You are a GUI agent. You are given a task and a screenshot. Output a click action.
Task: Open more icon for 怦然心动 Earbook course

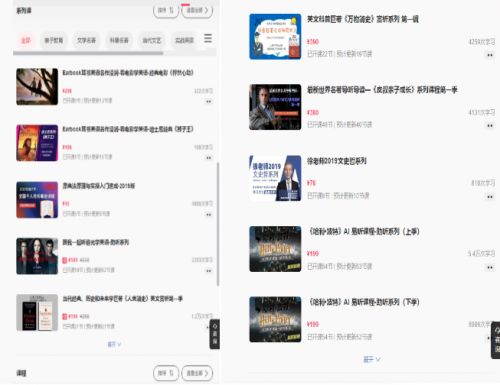pyautogui.click(x=209, y=101)
